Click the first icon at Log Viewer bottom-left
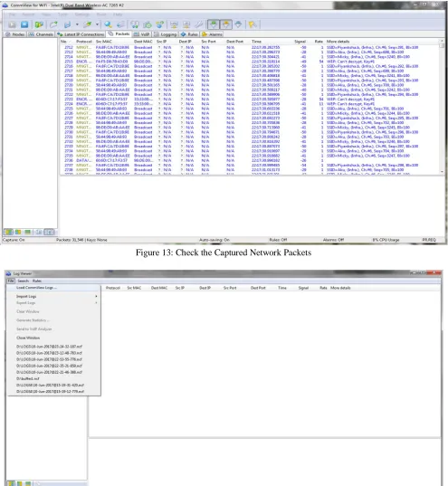This screenshot has height=486, width=448. coord(11,483)
